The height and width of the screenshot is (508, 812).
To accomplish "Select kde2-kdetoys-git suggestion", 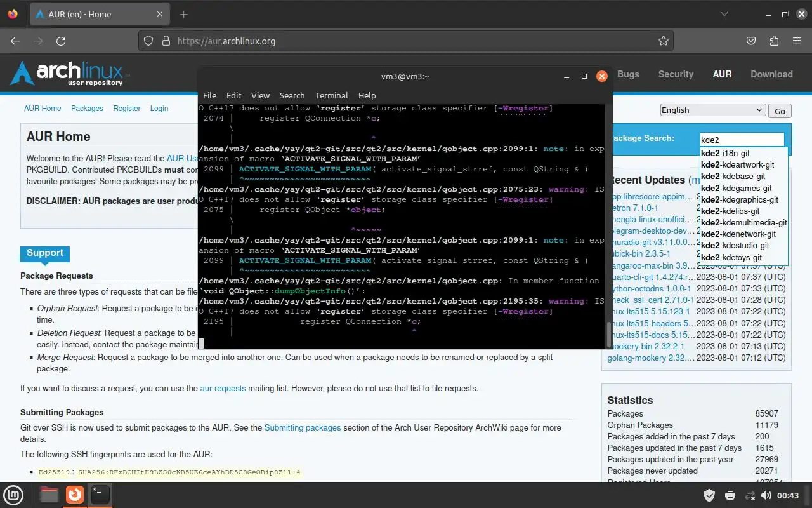I will pyautogui.click(x=743, y=257).
